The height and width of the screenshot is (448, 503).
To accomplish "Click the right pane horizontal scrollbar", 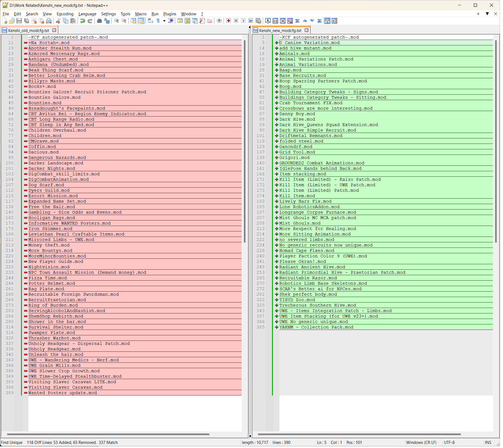I will tap(359, 434).
